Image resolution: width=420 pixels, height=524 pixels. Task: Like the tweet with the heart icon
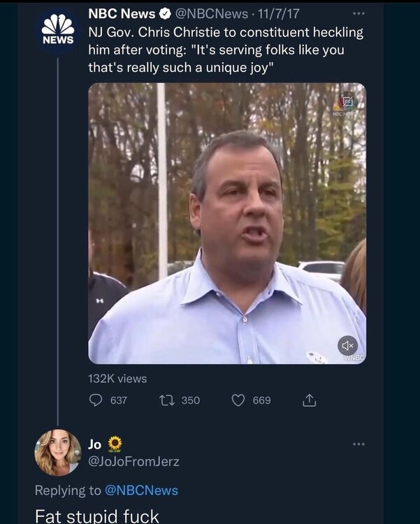click(239, 400)
